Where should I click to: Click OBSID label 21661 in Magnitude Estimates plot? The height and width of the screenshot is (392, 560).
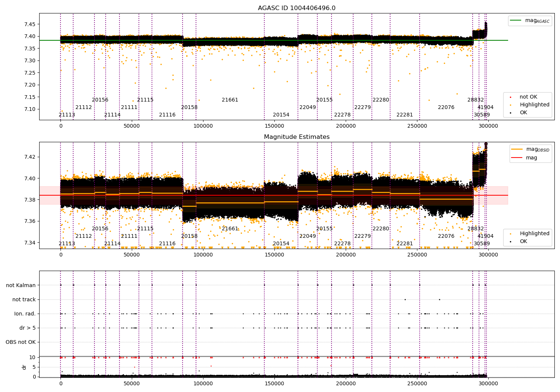tap(230, 229)
